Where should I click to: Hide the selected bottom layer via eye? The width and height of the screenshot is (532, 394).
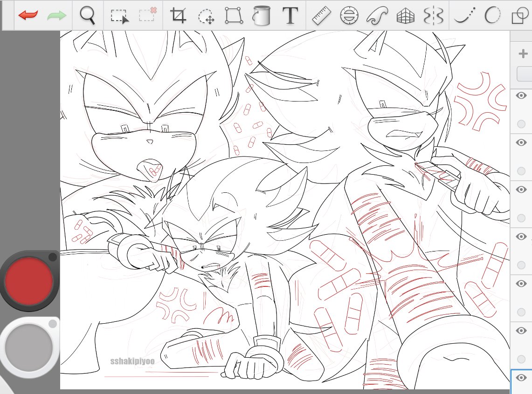521,378
